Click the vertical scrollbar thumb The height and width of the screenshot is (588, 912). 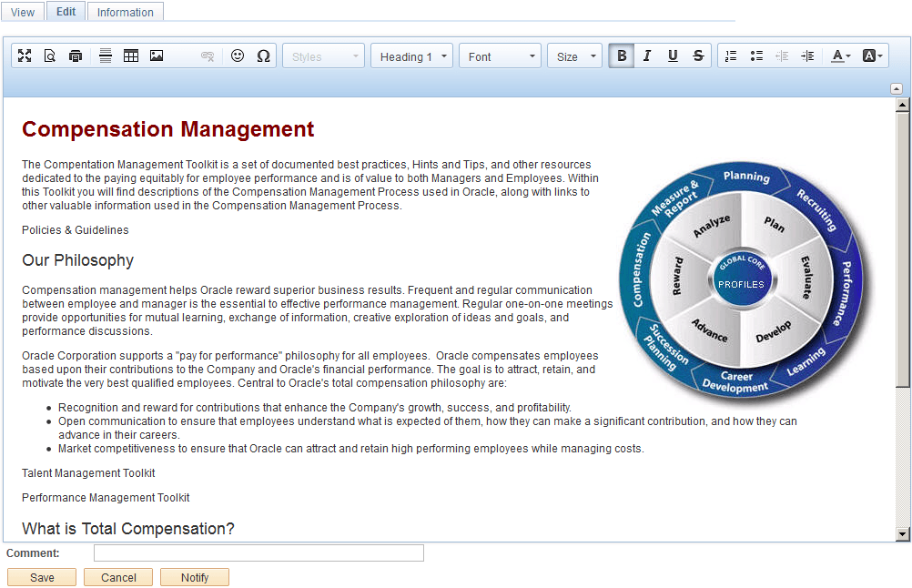(x=903, y=249)
